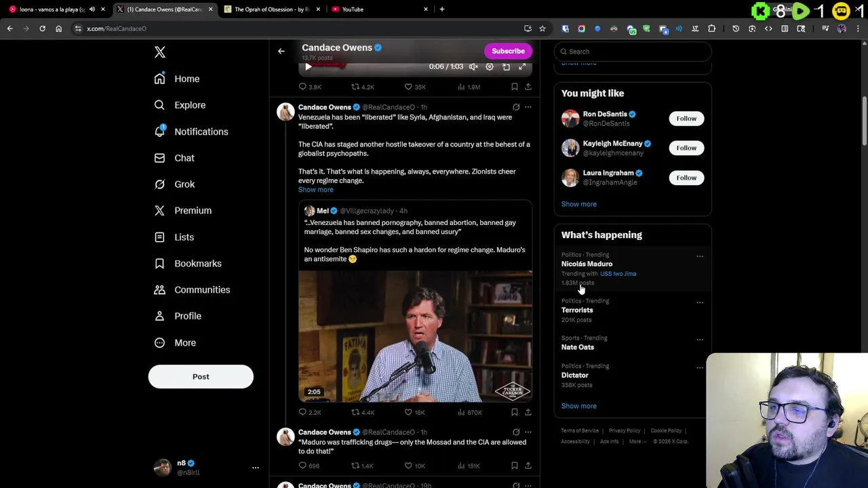868x488 pixels.
Task: Bookmark this page with star icon
Action: 542,28
